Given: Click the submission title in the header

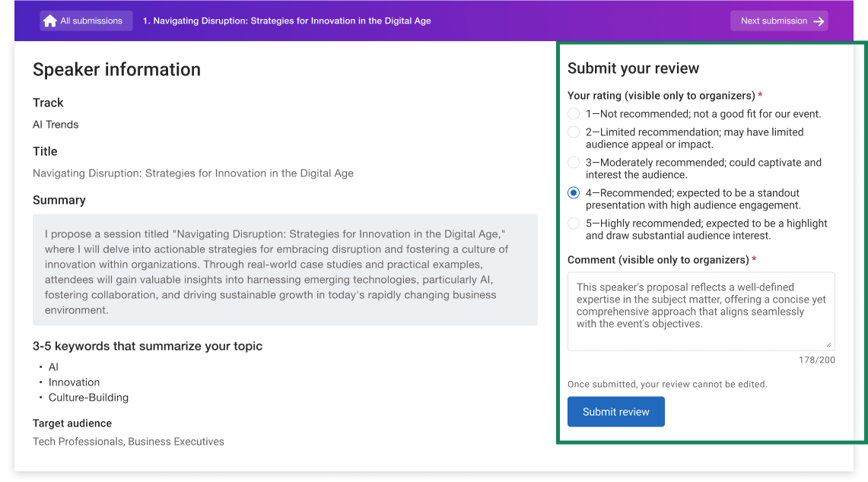Looking at the screenshot, I should (287, 21).
